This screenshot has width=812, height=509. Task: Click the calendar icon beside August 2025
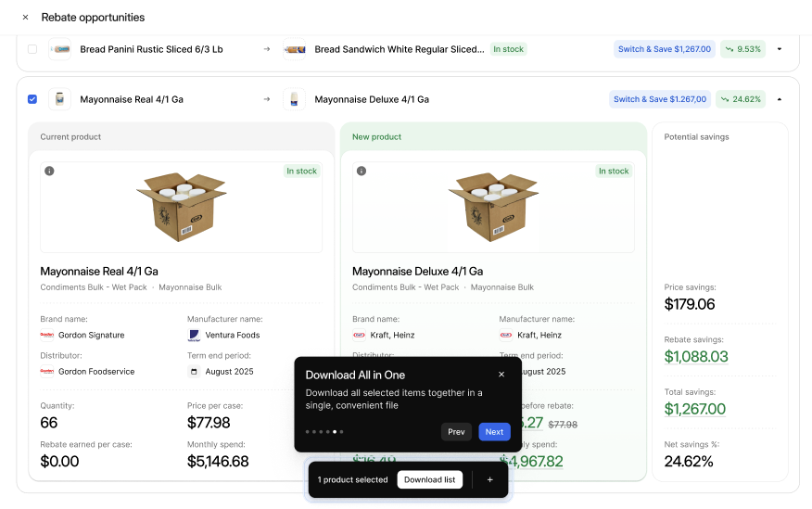point(194,372)
